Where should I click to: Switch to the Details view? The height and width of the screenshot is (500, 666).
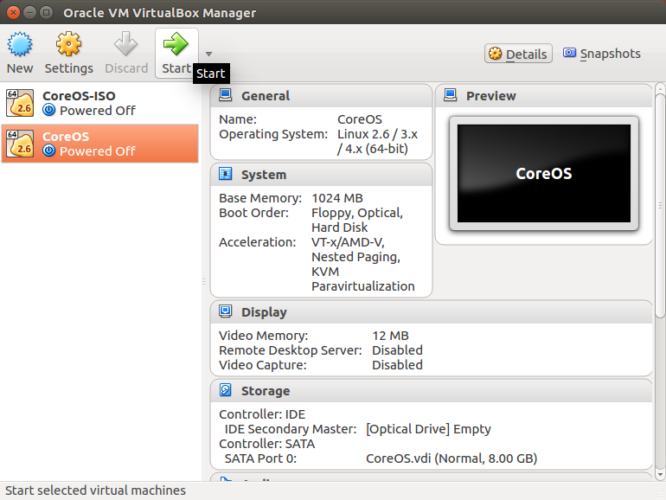coord(518,54)
